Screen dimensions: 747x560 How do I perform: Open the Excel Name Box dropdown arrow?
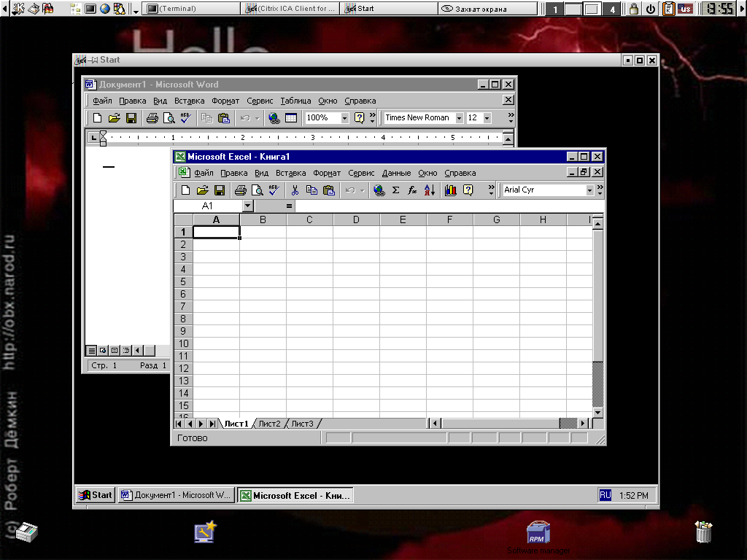coord(248,206)
